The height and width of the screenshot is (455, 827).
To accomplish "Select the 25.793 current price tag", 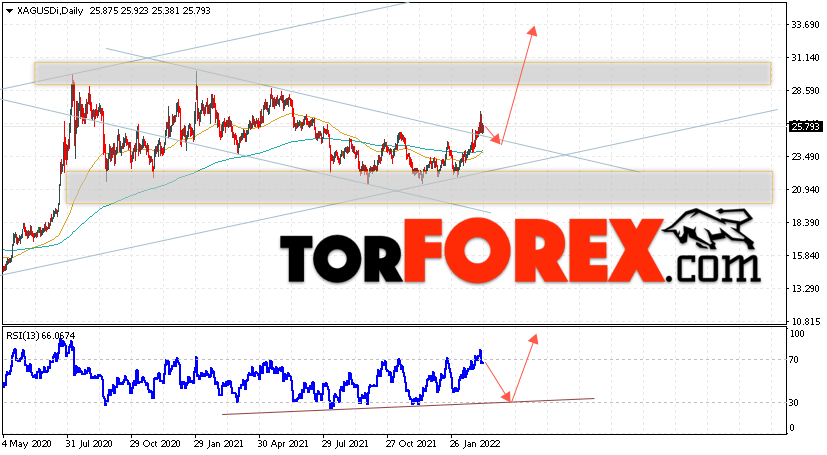I will coord(805,127).
